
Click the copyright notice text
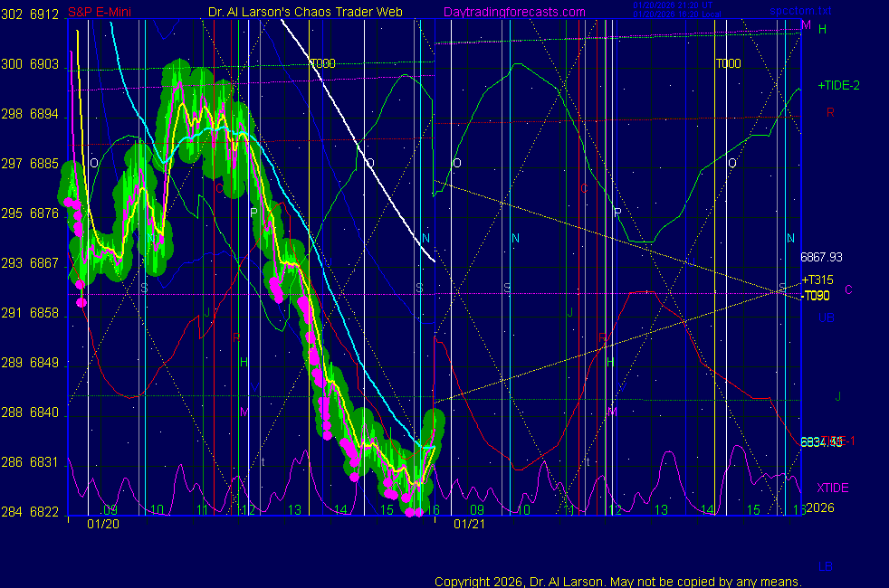pos(618,582)
